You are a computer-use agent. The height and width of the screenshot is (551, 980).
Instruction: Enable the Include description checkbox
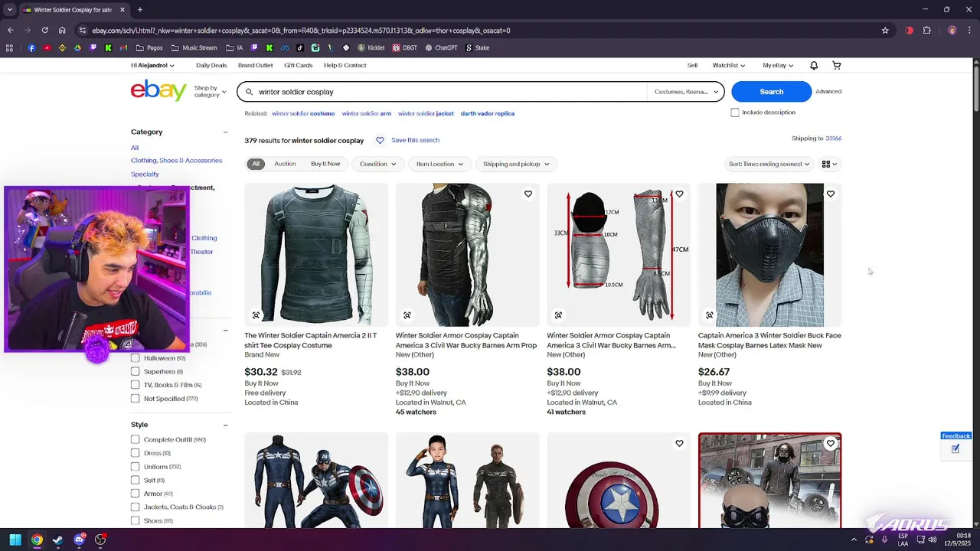click(735, 112)
